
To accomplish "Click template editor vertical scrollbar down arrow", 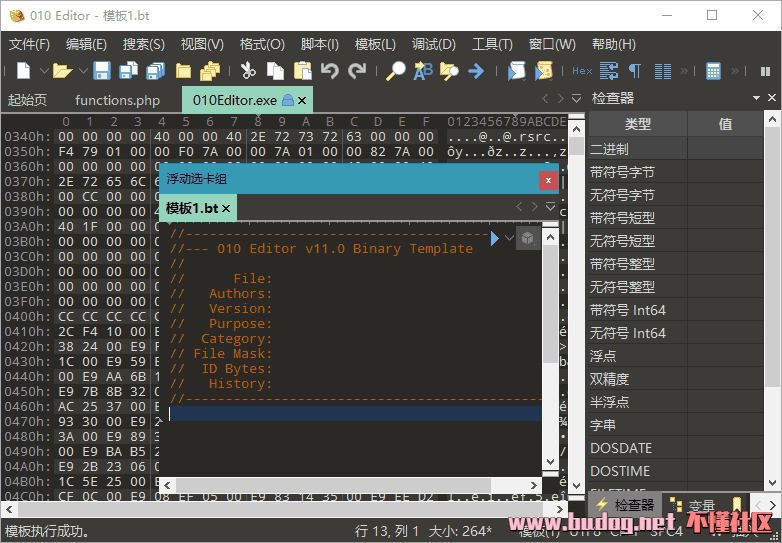I will [550, 462].
